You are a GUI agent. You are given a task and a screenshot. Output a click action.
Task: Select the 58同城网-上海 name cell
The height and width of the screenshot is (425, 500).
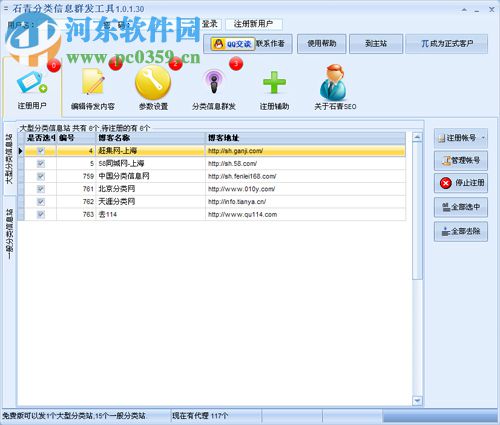pyautogui.click(x=151, y=164)
